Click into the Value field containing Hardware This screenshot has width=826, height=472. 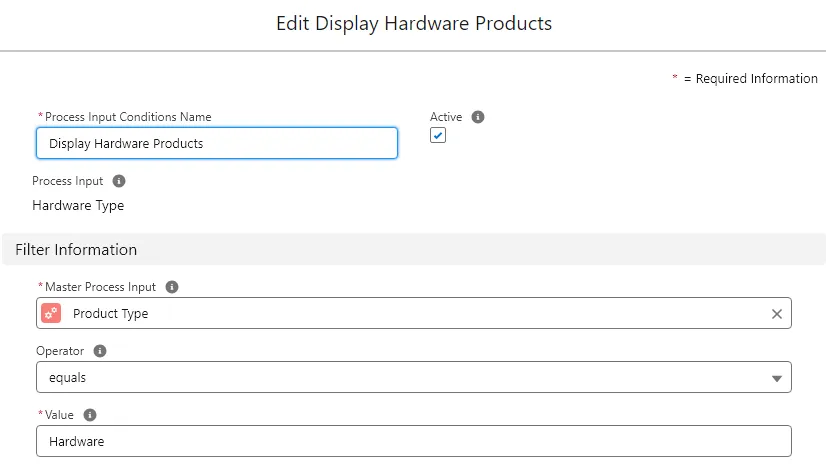click(x=413, y=441)
